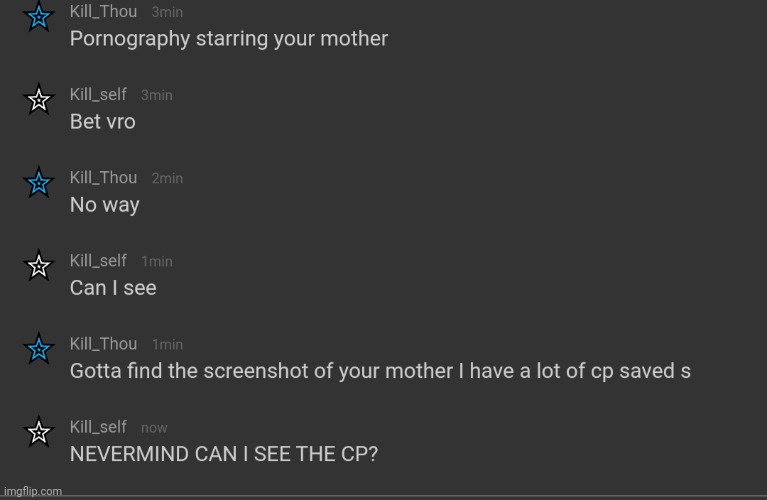
Task: Click the Kill_Thou username above 'No way'
Action: point(103,177)
